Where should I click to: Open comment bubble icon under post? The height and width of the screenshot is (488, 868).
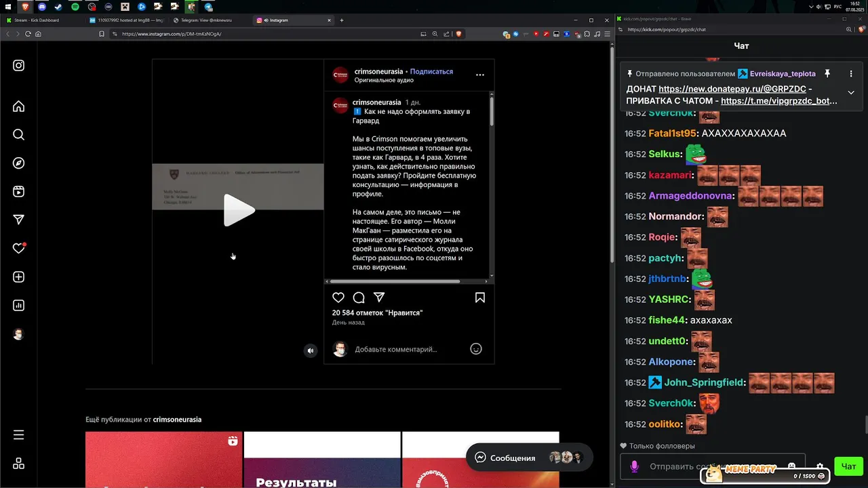359,298
